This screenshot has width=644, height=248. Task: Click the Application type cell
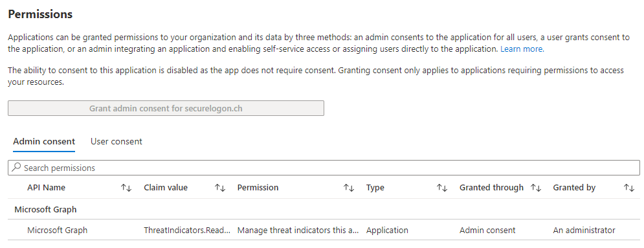click(387, 231)
